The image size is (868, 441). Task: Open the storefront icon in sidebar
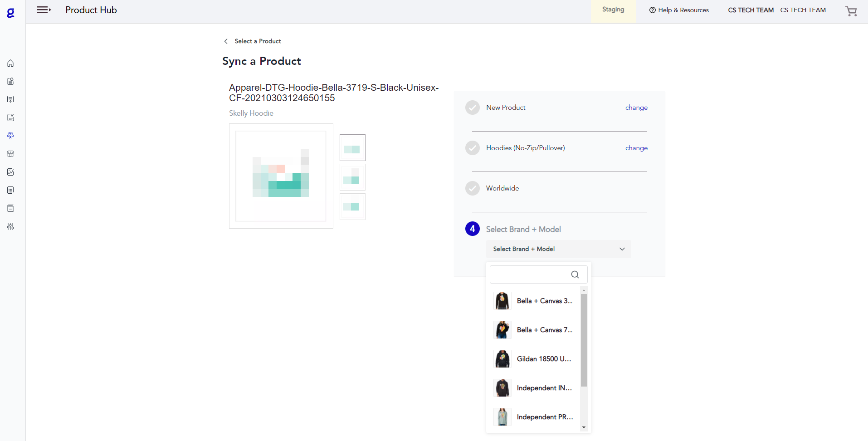[x=10, y=154]
